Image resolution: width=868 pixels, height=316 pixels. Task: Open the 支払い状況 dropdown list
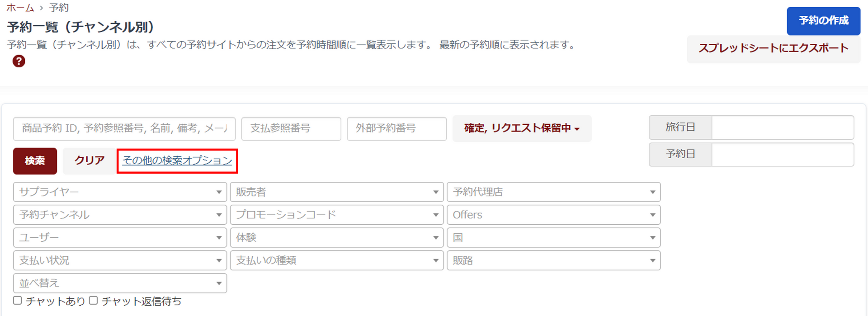pos(120,260)
